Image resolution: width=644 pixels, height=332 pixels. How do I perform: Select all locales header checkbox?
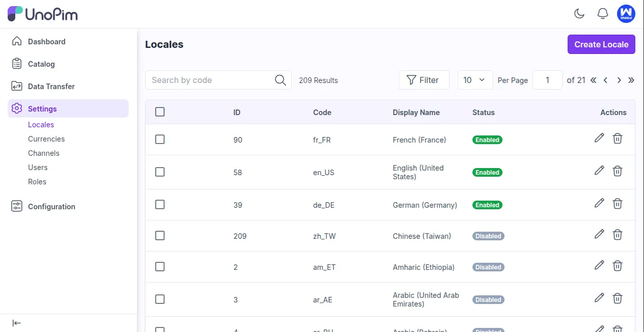click(160, 112)
